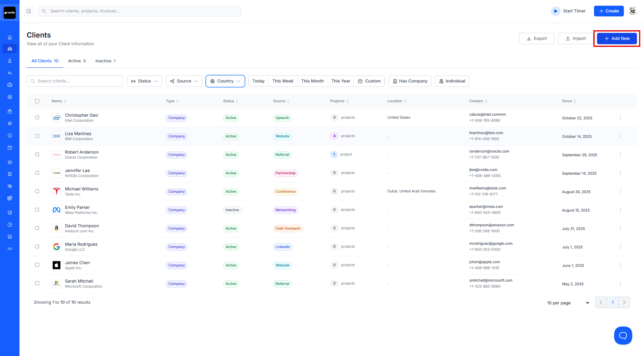644x356 pixels.
Task: Click the Tesla logo for Michael Williams
Action: point(56,191)
